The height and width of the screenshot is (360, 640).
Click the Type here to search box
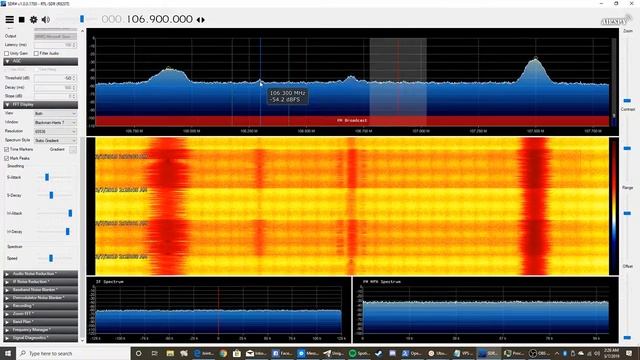click(73, 353)
